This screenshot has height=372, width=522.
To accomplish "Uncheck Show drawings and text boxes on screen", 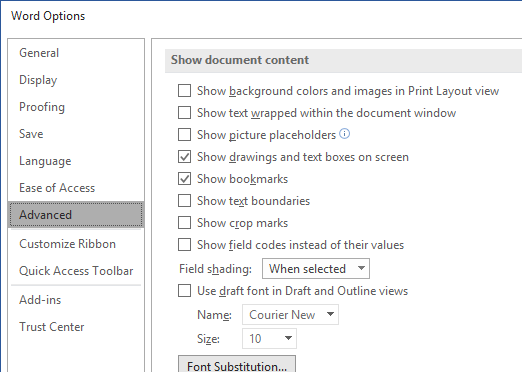I will (x=184, y=157).
